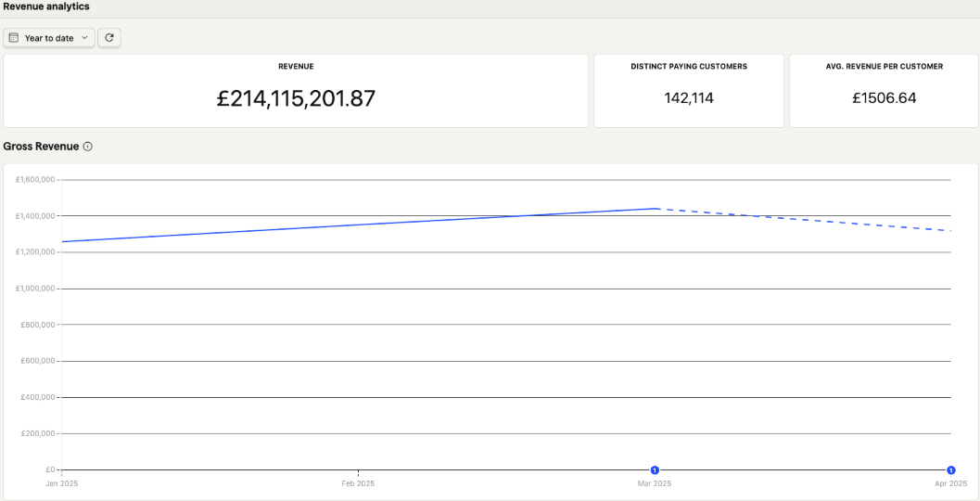Screen dimensions: 980x501
Task: Select the Revenue total card
Action: coord(296,90)
